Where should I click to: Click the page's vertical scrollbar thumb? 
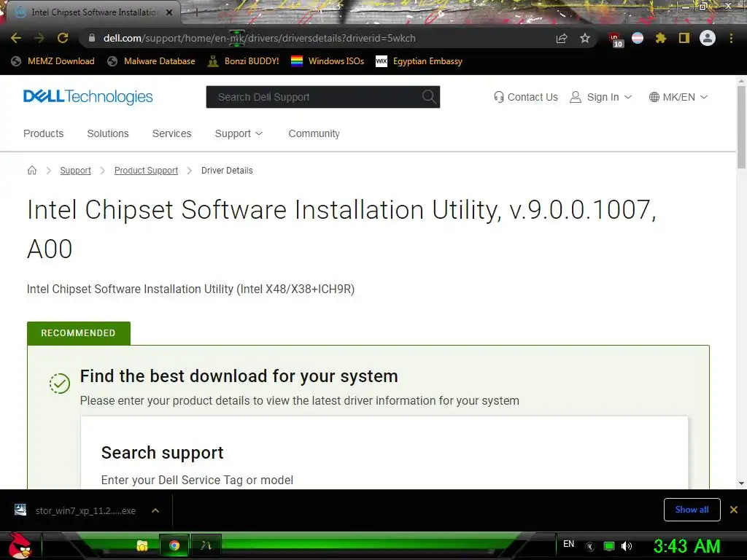741,127
